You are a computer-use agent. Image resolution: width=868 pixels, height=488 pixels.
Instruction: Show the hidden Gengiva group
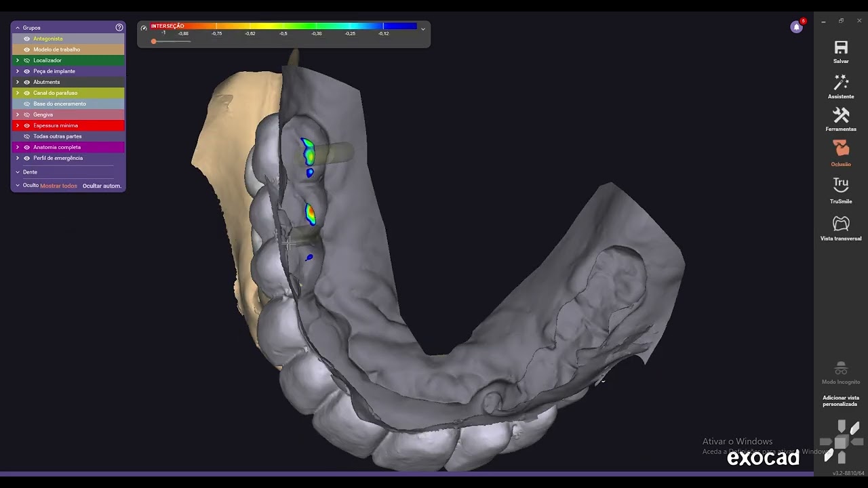click(x=27, y=115)
